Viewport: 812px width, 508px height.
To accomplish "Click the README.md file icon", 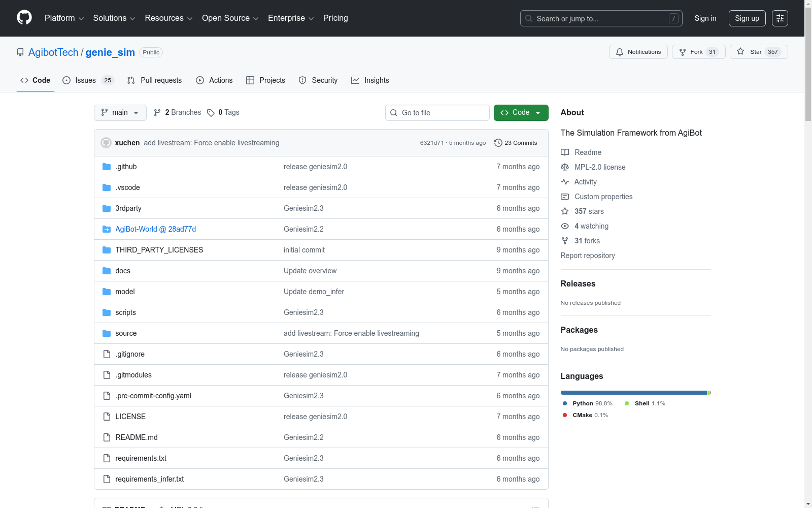I will pos(107,437).
